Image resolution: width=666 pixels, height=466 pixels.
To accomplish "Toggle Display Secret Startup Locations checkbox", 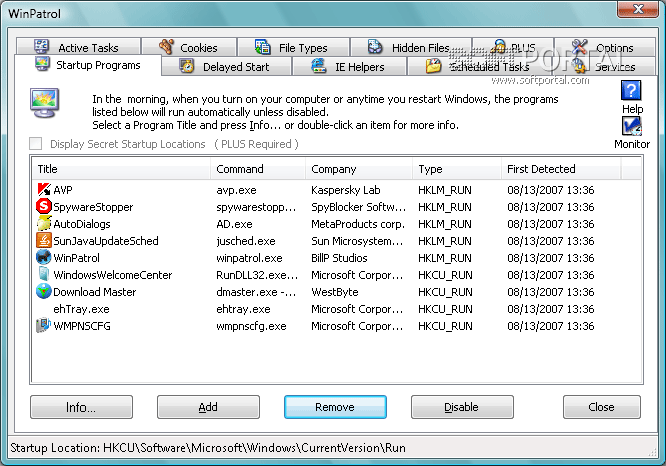I will click(36, 144).
